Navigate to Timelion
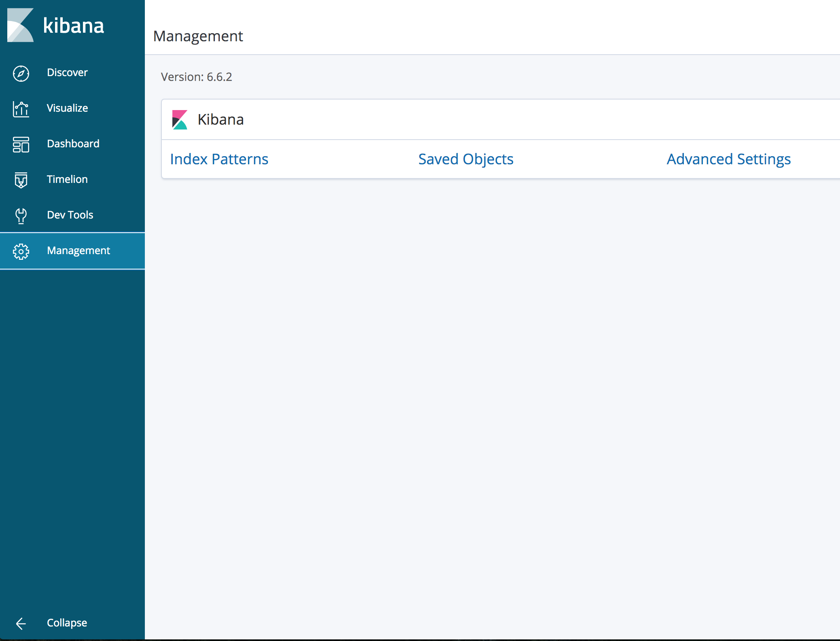Image resolution: width=840 pixels, height=641 pixels. point(67,179)
